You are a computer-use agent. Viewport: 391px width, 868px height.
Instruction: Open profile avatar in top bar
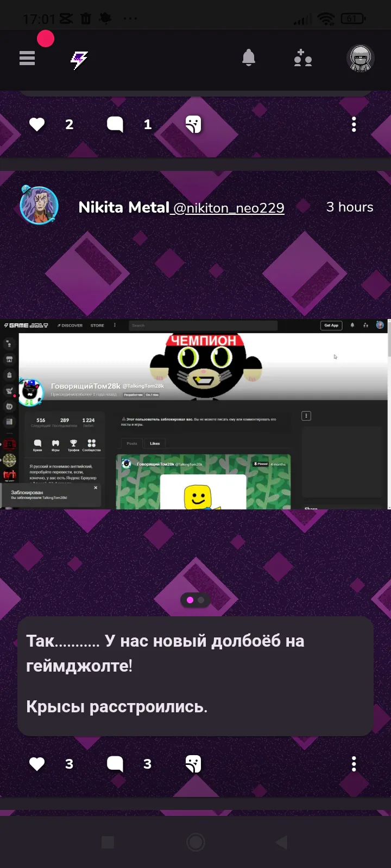[361, 59]
